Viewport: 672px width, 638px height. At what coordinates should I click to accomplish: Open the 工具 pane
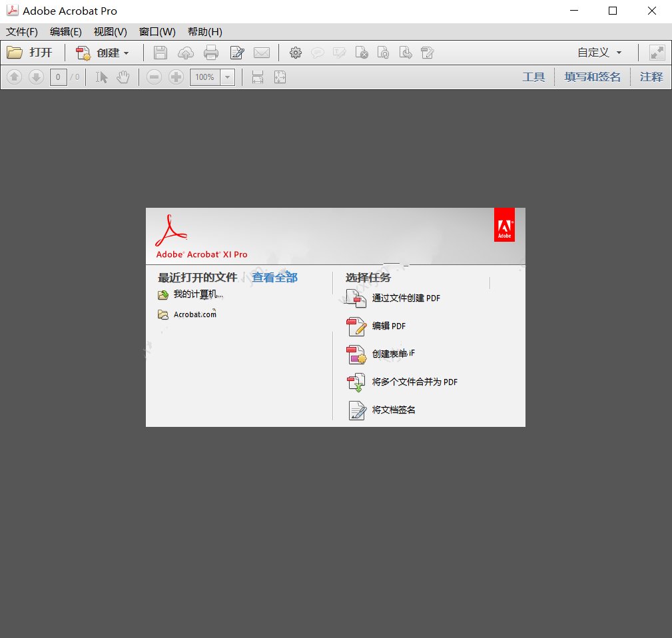(533, 77)
